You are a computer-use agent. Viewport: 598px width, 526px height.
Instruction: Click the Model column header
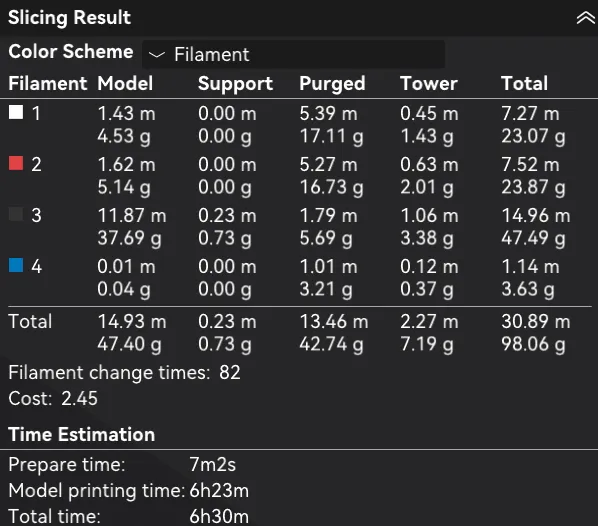tap(125, 83)
